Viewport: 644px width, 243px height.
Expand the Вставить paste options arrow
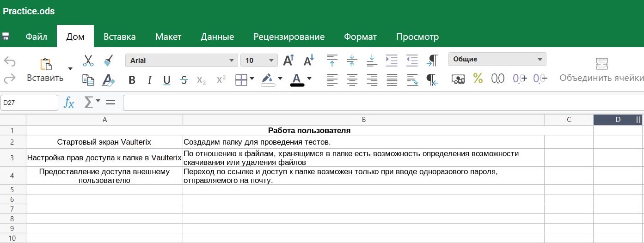[x=70, y=69]
